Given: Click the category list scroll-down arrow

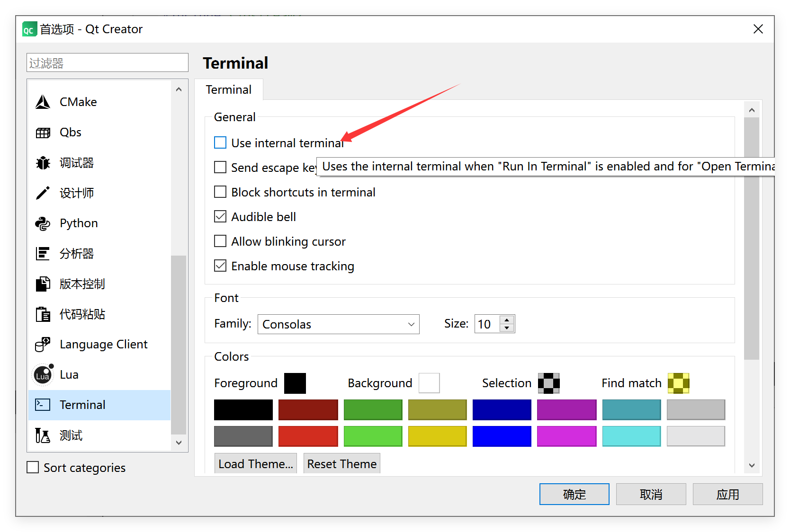Looking at the screenshot, I should [x=179, y=443].
